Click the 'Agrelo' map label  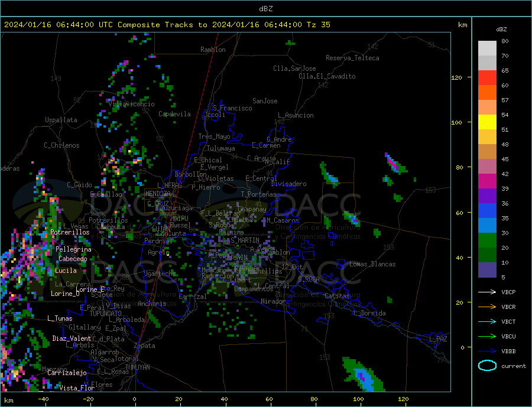pos(158,253)
